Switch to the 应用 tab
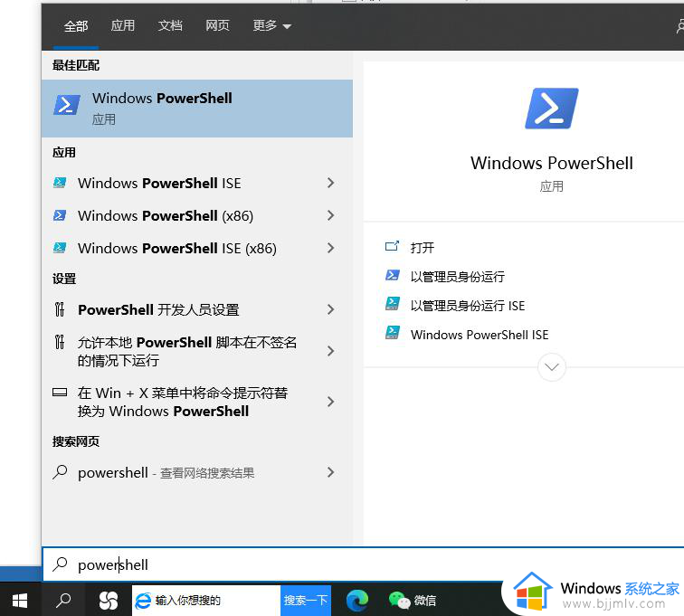 pos(123,26)
